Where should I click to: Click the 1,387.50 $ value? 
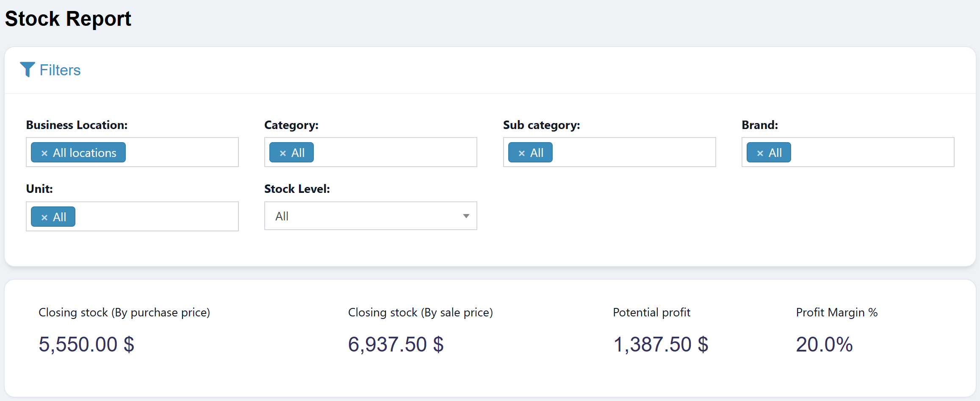(661, 344)
